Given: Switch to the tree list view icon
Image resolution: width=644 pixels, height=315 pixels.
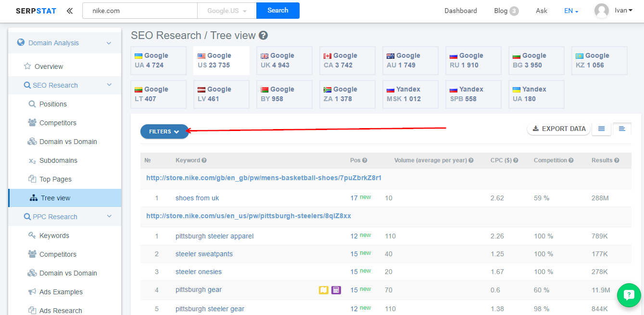Looking at the screenshot, I should [x=622, y=129].
